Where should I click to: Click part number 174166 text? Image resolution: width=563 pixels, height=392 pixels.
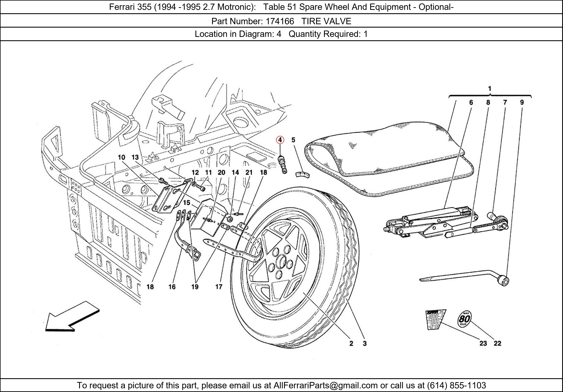click(x=280, y=21)
